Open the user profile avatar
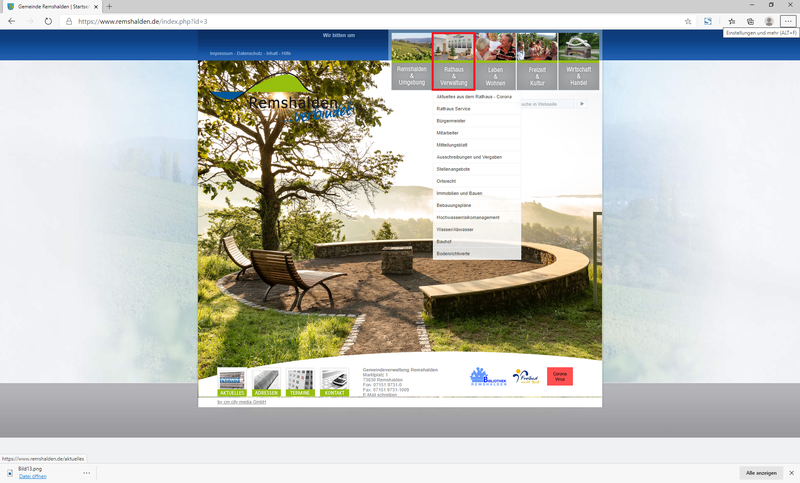This screenshot has height=483, width=800. tap(769, 21)
